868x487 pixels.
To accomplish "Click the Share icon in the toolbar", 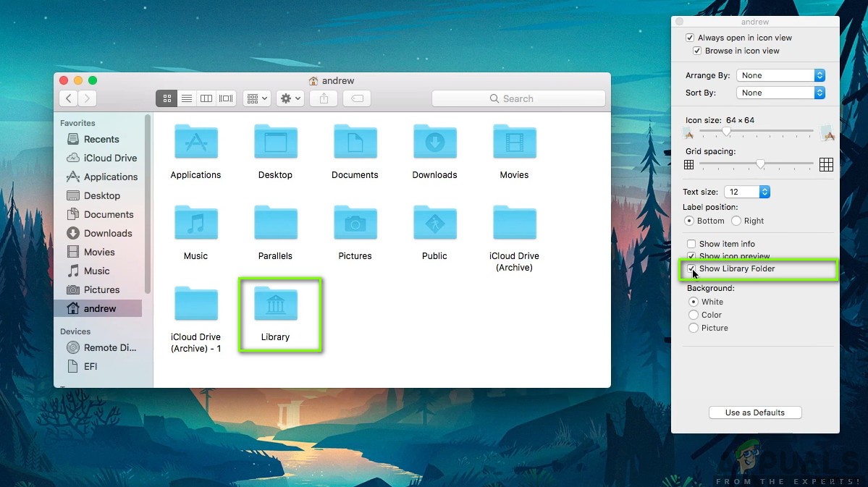I will point(323,98).
